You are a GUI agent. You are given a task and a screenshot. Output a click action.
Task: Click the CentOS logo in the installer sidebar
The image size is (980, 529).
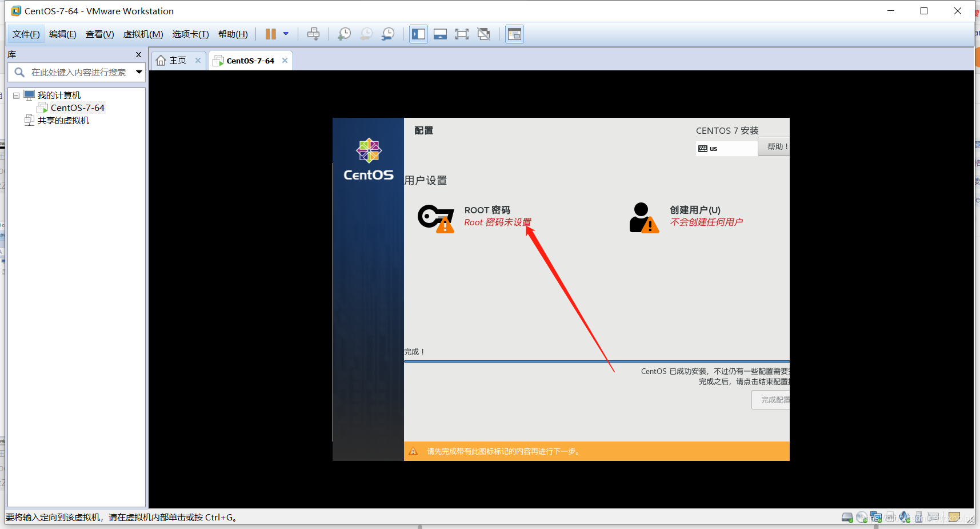pyautogui.click(x=369, y=160)
